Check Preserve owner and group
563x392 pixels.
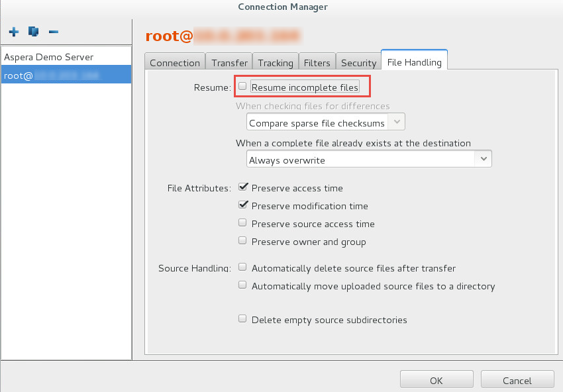[243, 240]
